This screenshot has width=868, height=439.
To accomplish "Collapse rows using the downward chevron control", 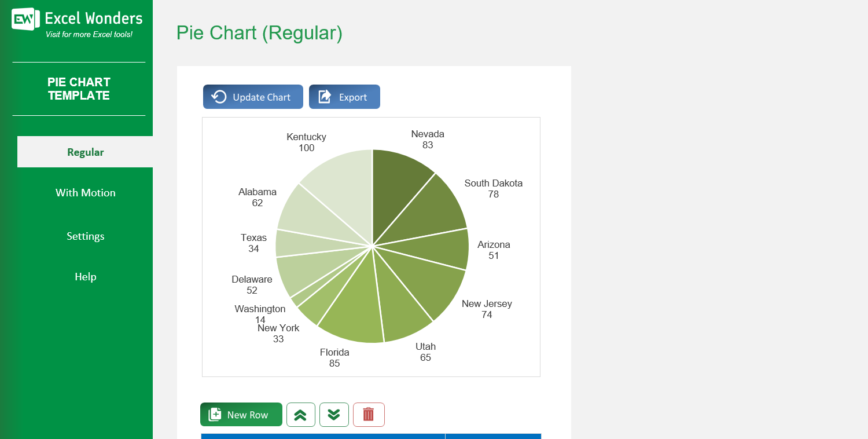I will 334,414.
